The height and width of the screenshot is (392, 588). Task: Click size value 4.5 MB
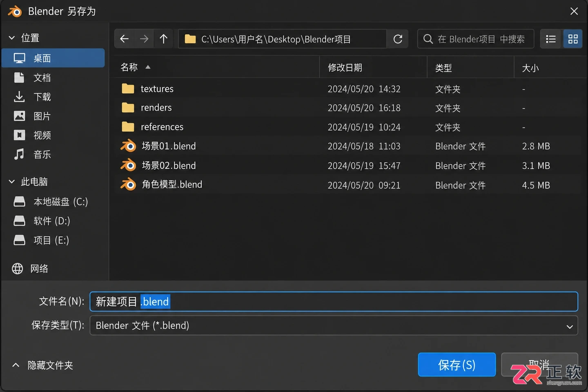click(x=536, y=185)
